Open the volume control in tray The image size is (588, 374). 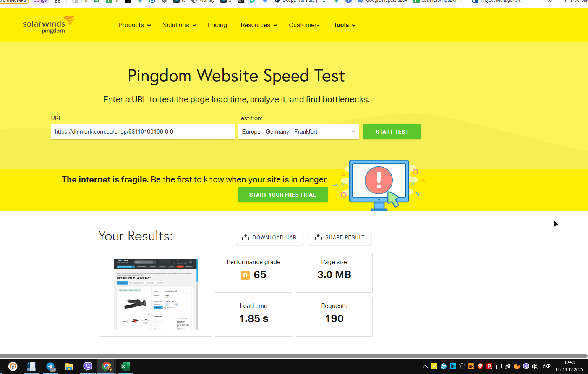click(535, 366)
